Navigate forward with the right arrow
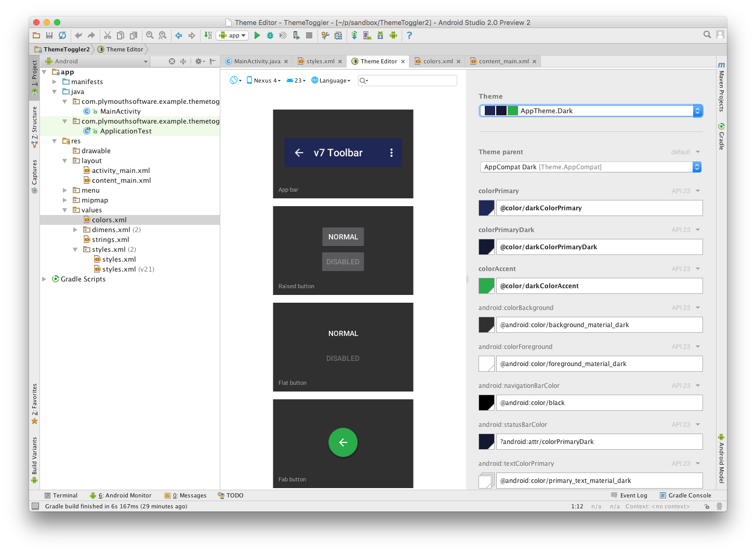Screen dimensions: 756x553 tap(192, 35)
